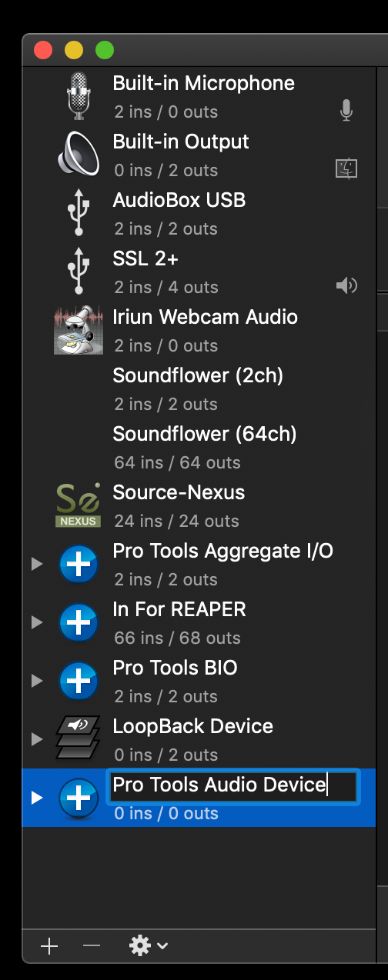Expand the Pro Tools Aggregate I/O device
Screen dimensions: 388x980
(x=36, y=564)
